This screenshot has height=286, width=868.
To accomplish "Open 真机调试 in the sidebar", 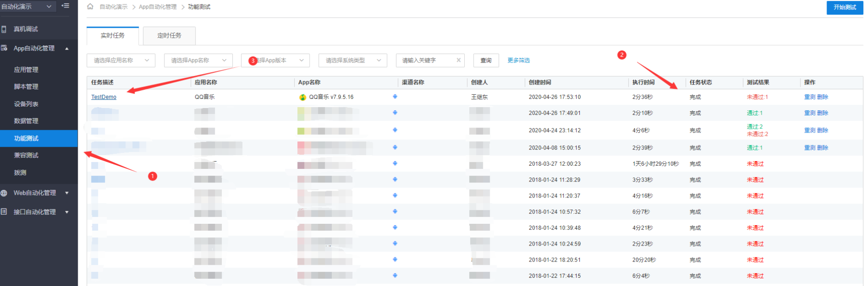I will click(25, 29).
